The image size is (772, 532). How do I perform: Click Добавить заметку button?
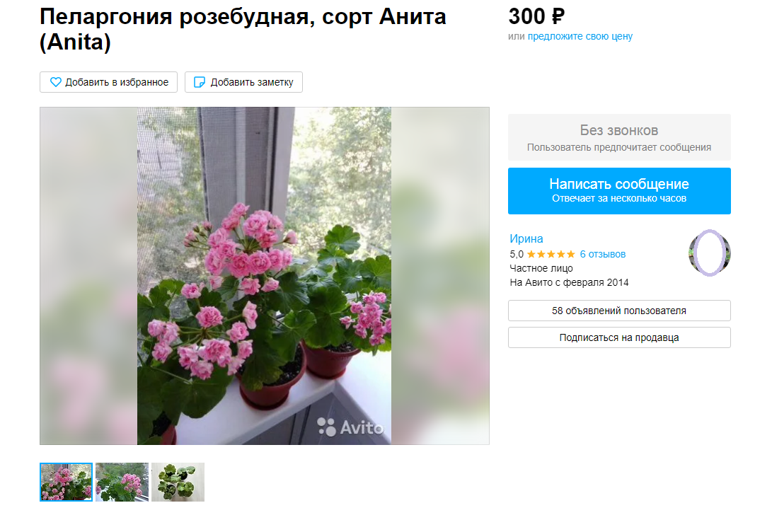click(243, 82)
